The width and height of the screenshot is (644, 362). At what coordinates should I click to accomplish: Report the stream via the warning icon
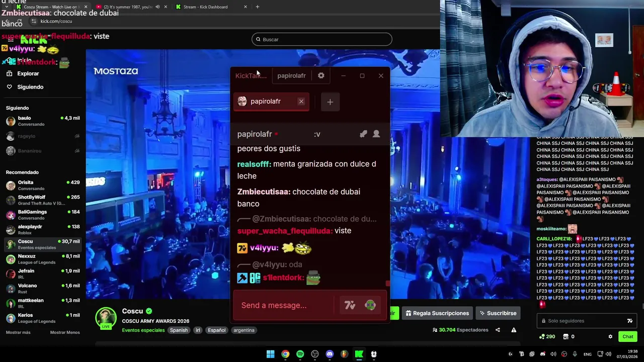click(514, 330)
